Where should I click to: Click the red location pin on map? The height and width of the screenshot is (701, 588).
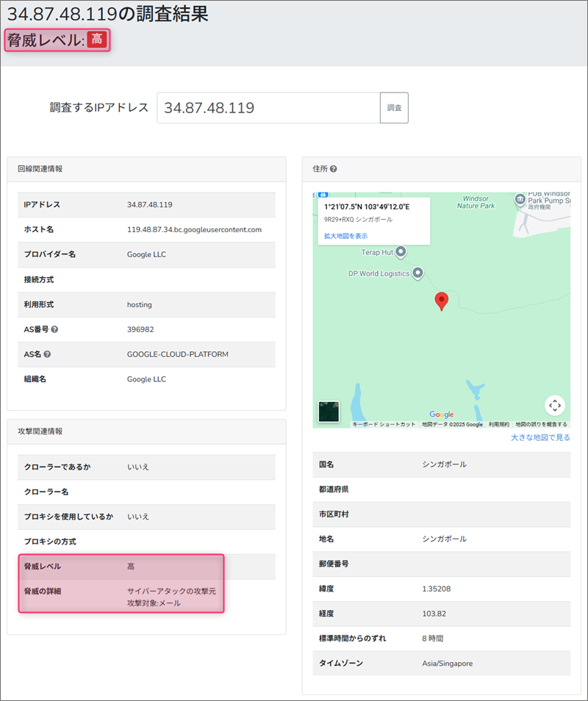pyautogui.click(x=441, y=301)
